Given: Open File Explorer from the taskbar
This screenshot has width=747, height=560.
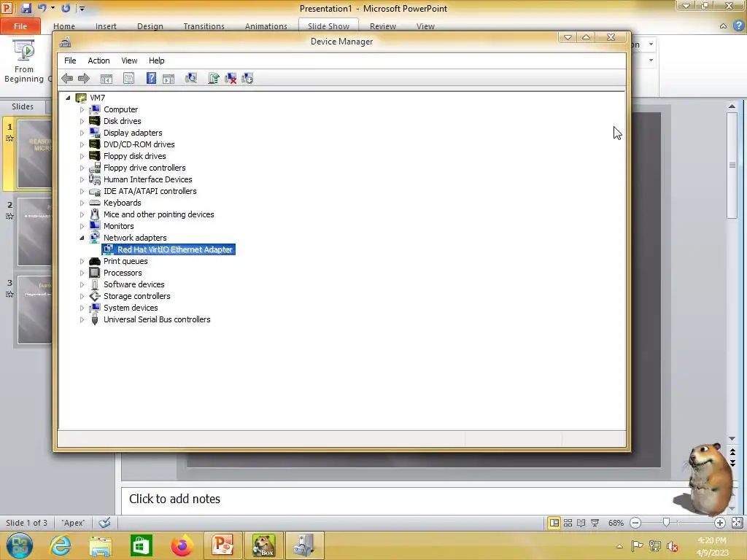Looking at the screenshot, I should coord(101,545).
